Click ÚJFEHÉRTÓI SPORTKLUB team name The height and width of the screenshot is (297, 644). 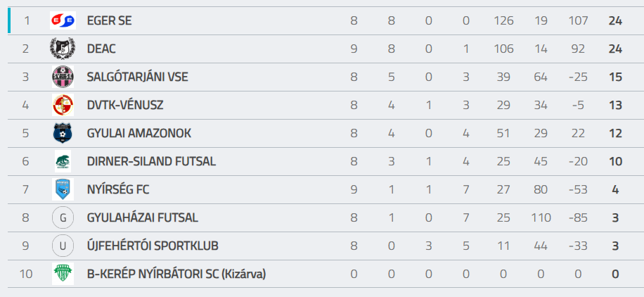(x=153, y=246)
